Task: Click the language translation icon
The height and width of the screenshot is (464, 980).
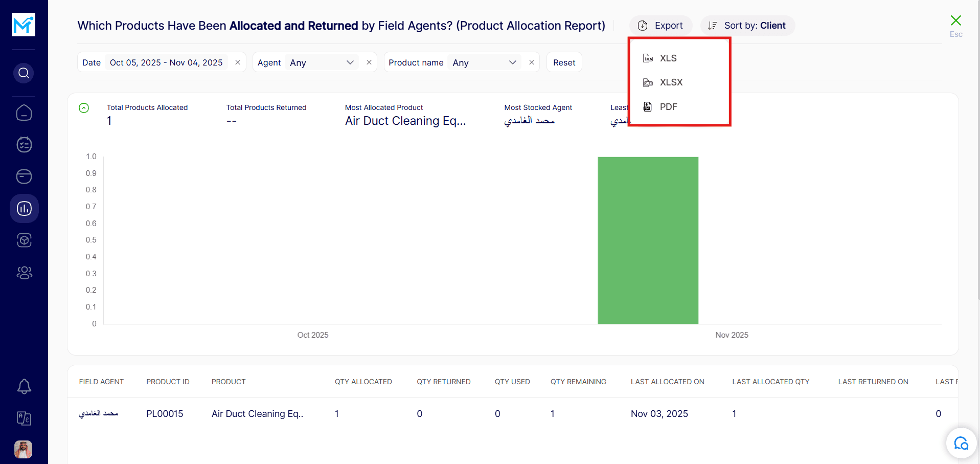Action: (24, 418)
